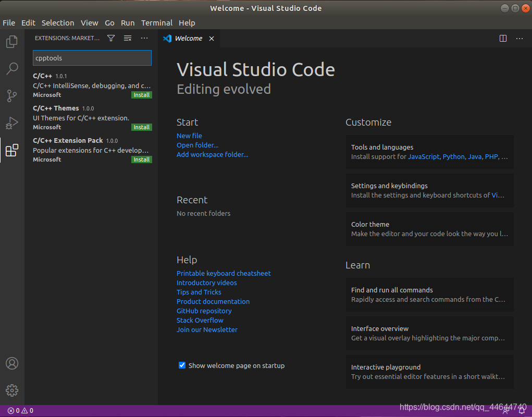This screenshot has height=417, width=532.
Task: Open the Source Control view icon
Action: click(12, 96)
